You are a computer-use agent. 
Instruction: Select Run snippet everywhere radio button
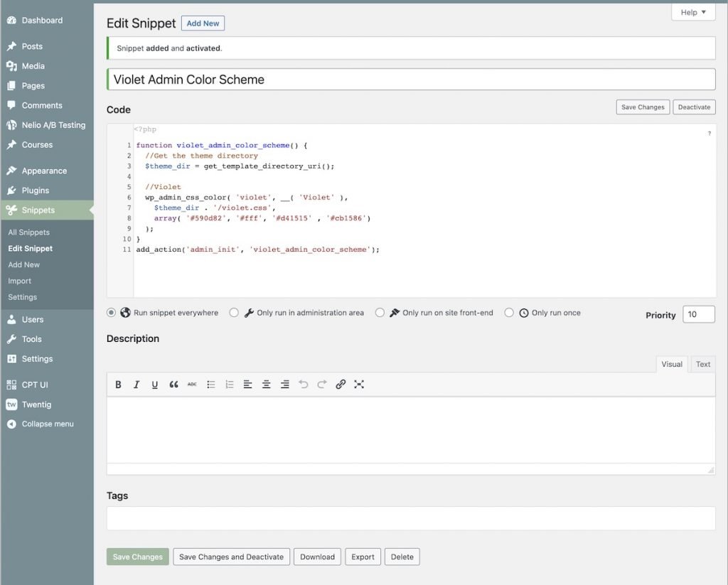tap(111, 313)
